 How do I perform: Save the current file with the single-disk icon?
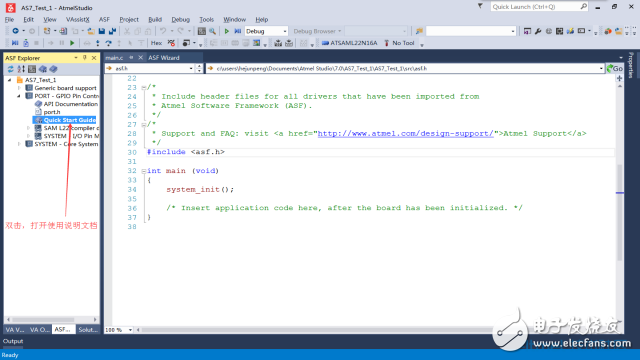pyautogui.click(x=102, y=31)
